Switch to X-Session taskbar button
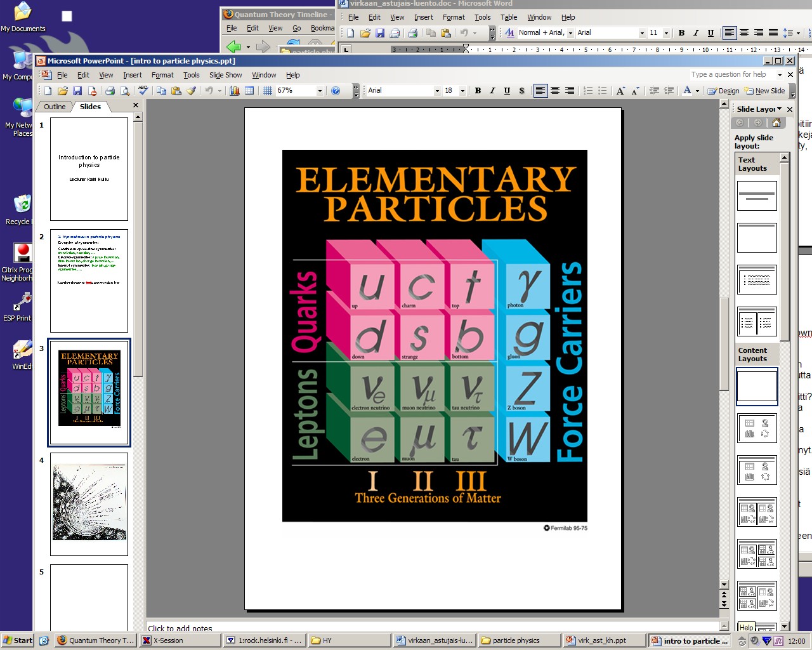The width and height of the screenshot is (812, 650). (180, 640)
